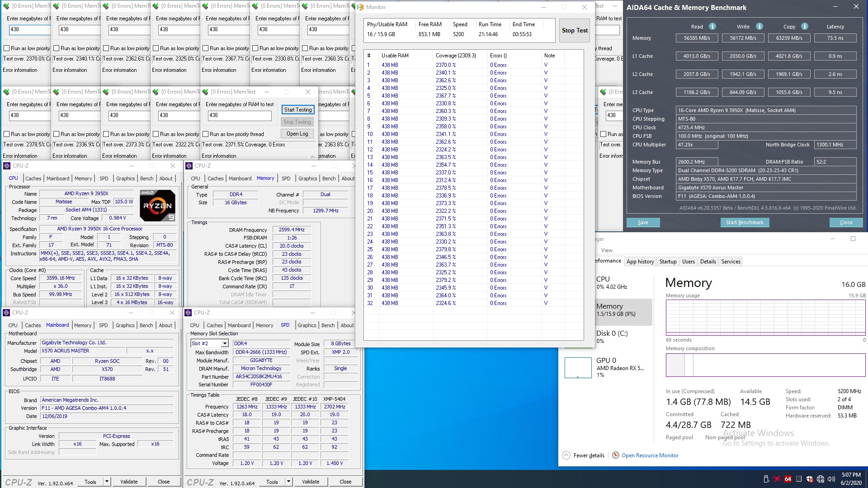
Task: Click the Memory composition bar in Task Manager
Action: [x=765, y=365]
